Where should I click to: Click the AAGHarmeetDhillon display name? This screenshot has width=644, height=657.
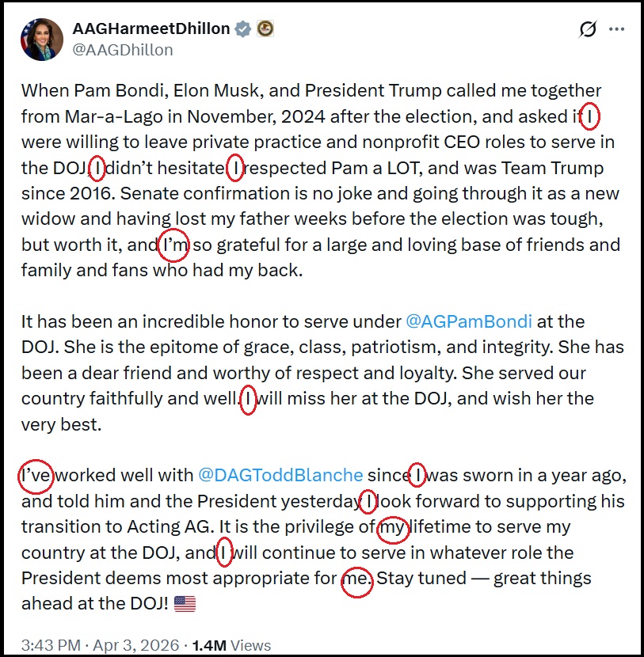point(151,29)
